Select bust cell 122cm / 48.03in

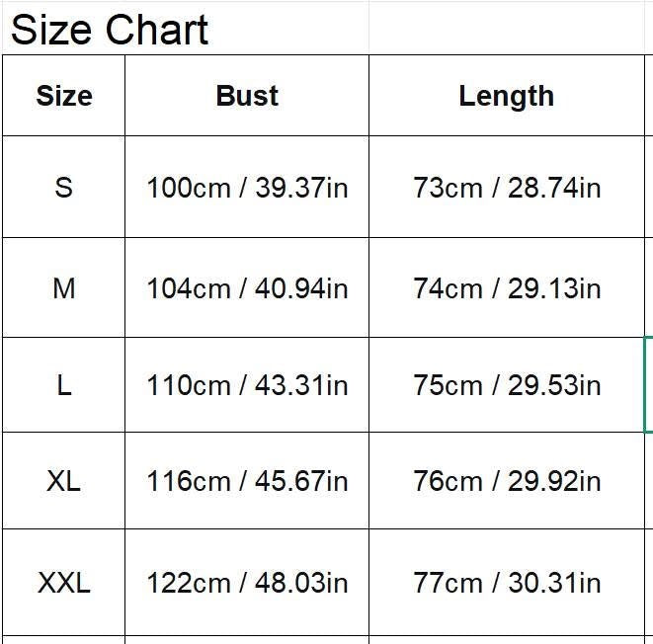coord(247,582)
